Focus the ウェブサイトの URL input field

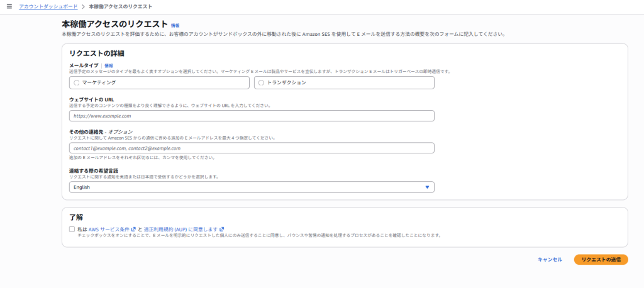point(252,116)
